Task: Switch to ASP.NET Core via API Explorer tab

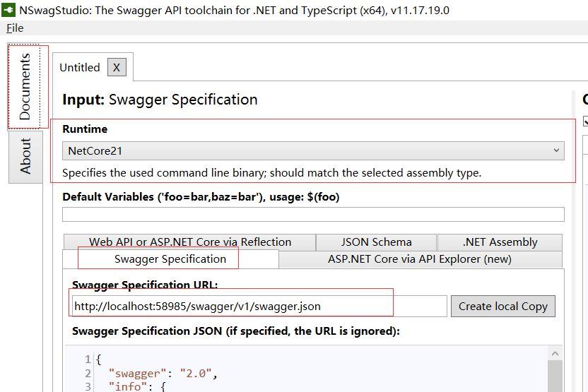Action: 419,259
